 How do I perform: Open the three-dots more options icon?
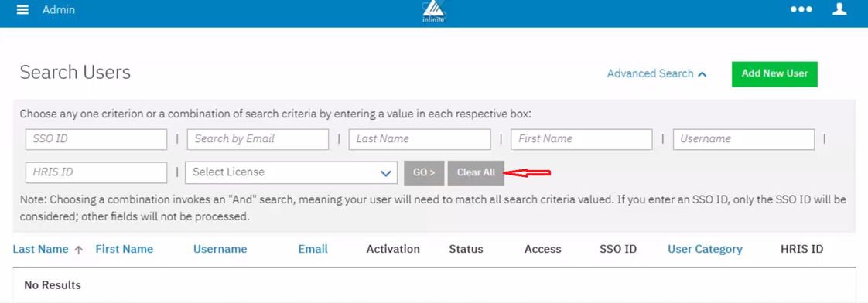coord(801,10)
